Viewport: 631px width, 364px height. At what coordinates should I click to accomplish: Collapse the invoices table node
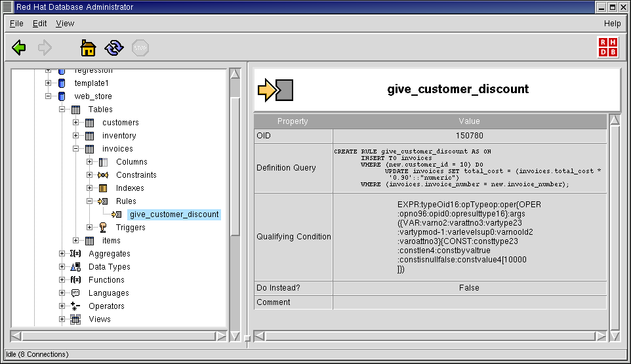[75, 149]
